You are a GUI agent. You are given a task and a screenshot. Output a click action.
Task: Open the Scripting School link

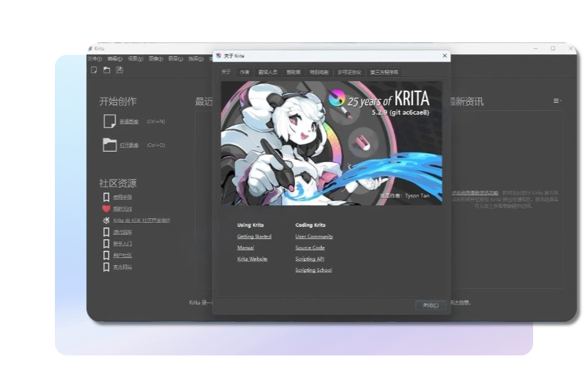click(314, 270)
